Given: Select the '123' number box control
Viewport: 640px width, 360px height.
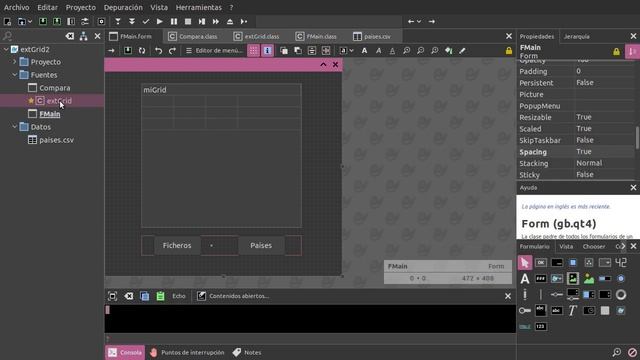Looking at the screenshot, I should tap(541, 326).
